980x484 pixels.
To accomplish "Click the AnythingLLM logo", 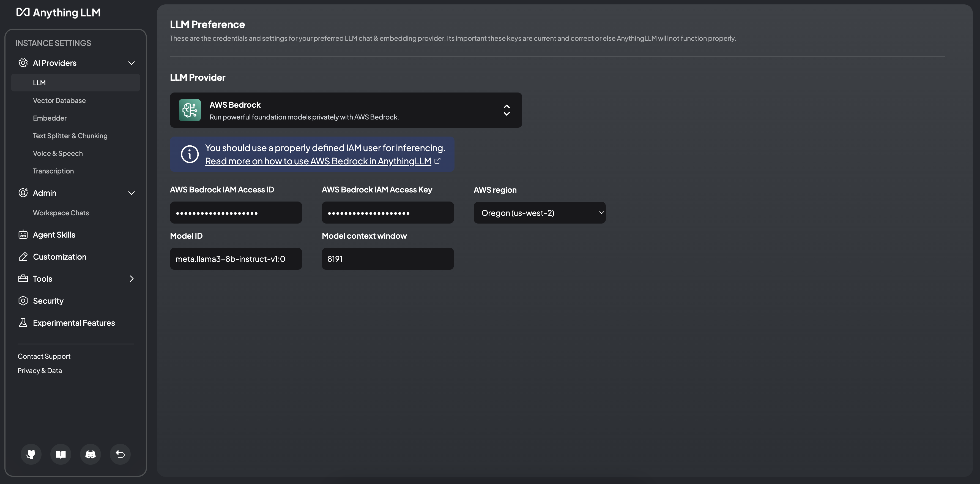I will [58, 13].
